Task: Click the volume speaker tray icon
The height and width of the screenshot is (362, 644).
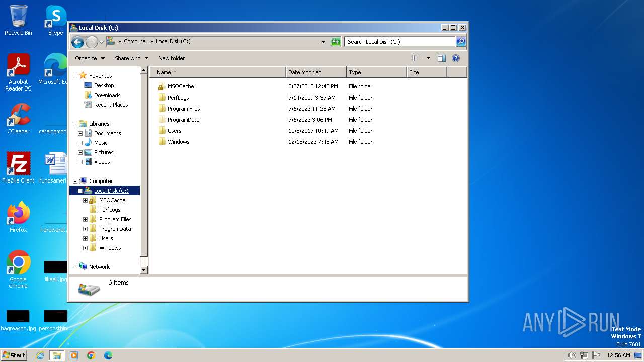Action: coord(572,355)
